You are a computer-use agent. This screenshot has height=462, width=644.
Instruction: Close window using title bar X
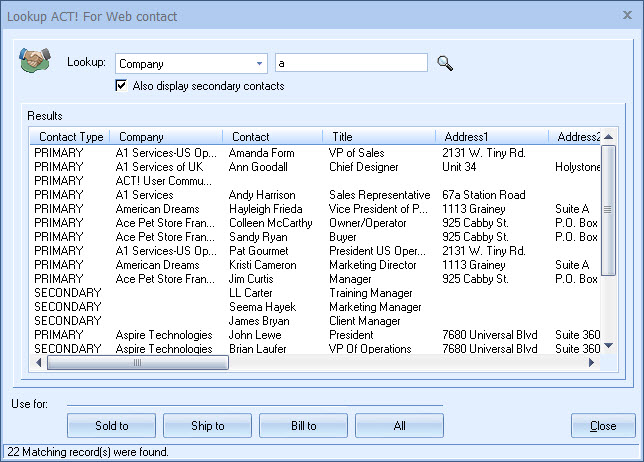coord(625,17)
